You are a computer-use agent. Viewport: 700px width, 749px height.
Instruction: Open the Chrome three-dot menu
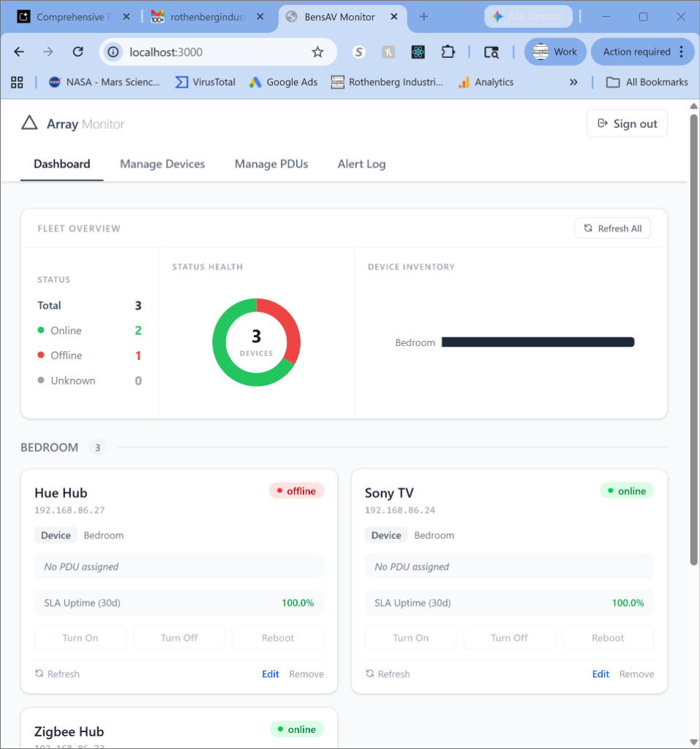click(x=682, y=52)
